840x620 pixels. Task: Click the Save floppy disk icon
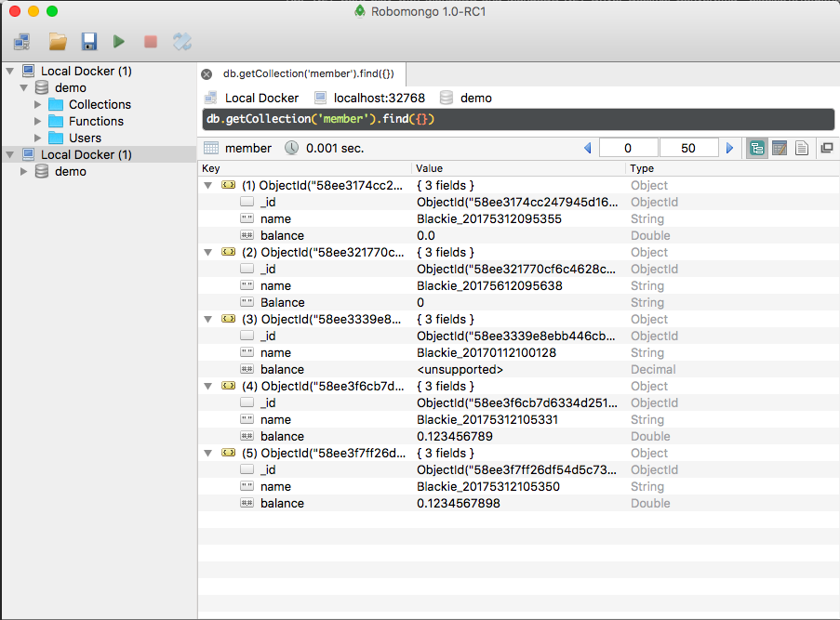tap(88, 41)
